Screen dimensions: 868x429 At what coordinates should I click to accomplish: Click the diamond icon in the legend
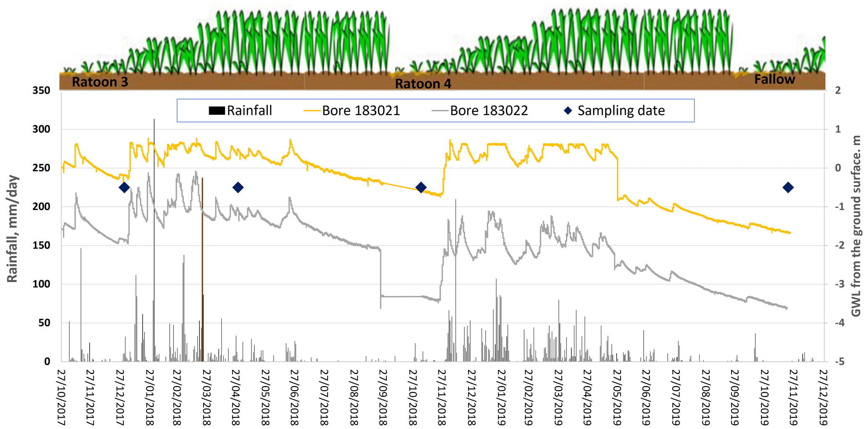[x=568, y=111]
